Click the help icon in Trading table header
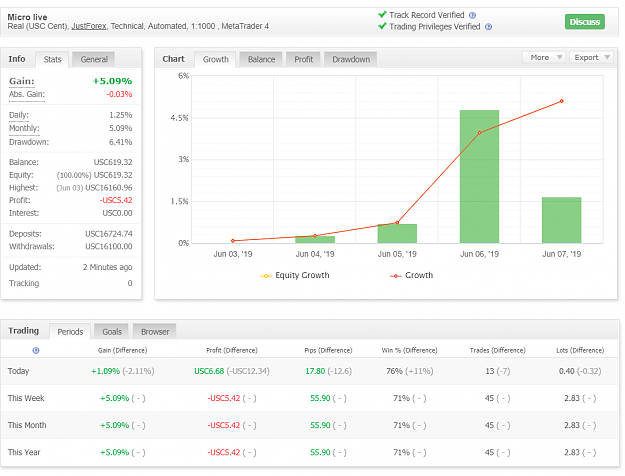Viewport: 625px width, 476px height. (x=36, y=350)
